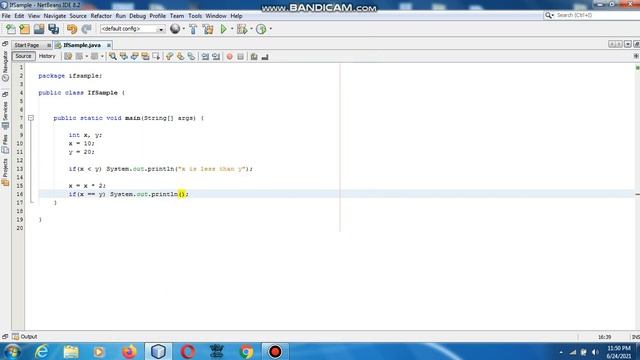This screenshot has width=640, height=360.
Task: Expand the Profile Project dropdown arrow
Action: point(271,29)
